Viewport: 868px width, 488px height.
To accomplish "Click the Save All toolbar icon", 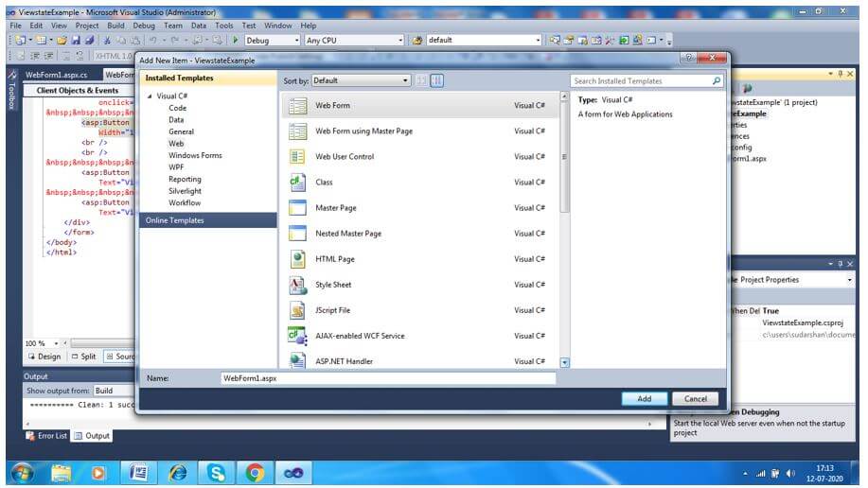I will (89, 41).
